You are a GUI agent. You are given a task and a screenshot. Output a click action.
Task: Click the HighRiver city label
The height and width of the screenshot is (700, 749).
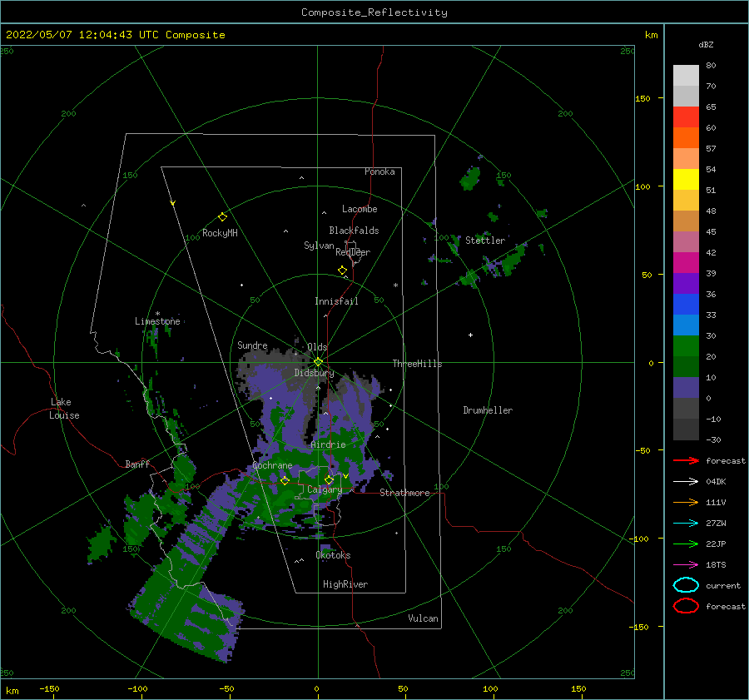(345, 584)
